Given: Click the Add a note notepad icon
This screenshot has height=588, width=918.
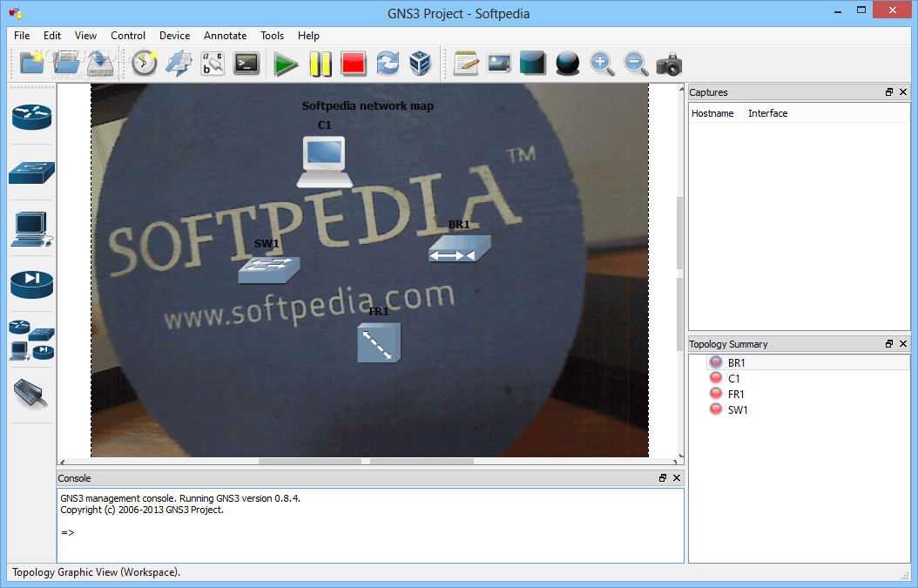Looking at the screenshot, I should (466, 64).
